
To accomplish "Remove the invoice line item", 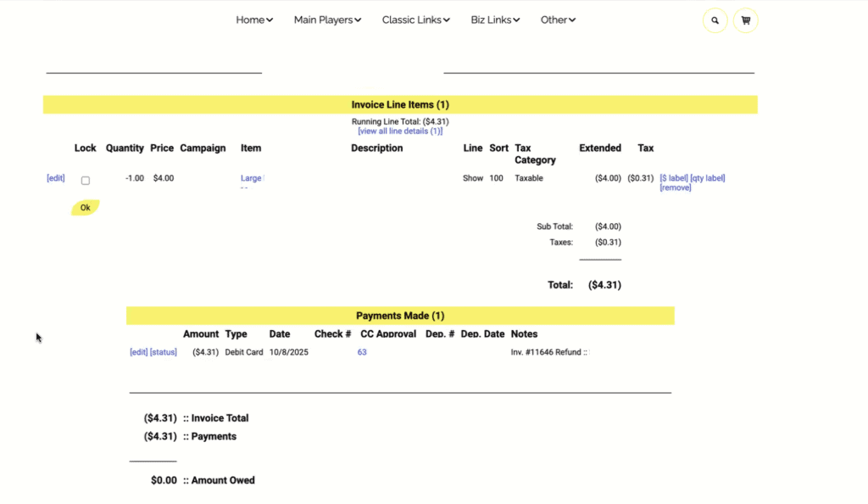I will click(676, 188).
